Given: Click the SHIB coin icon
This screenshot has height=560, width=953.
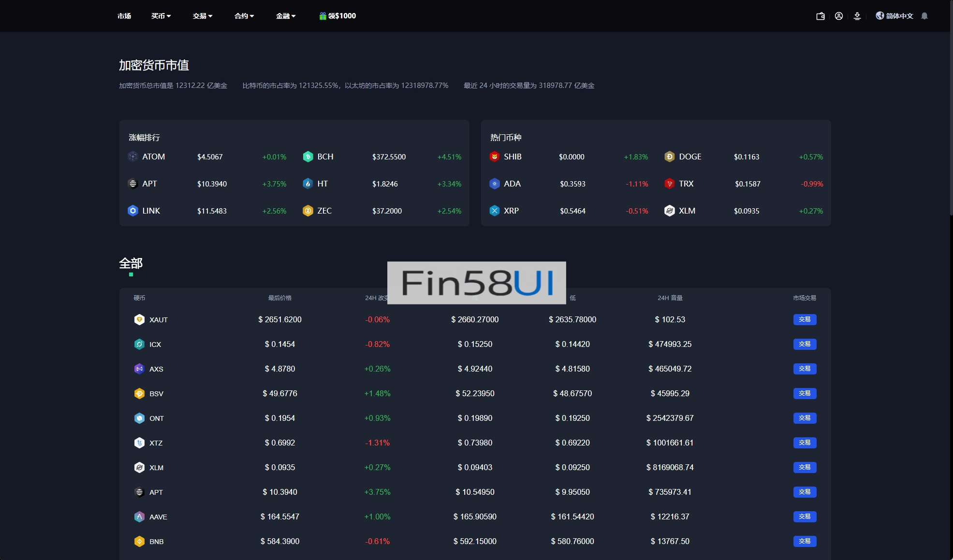Looking at the screenshot, I should point(494,157).
